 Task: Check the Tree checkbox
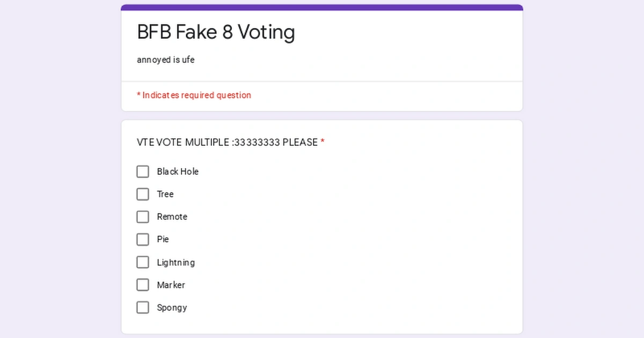[142, 194]
